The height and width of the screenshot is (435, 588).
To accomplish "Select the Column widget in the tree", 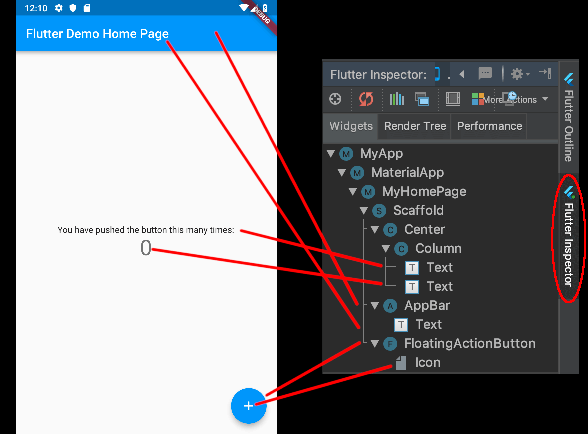I will coord(438,249).
